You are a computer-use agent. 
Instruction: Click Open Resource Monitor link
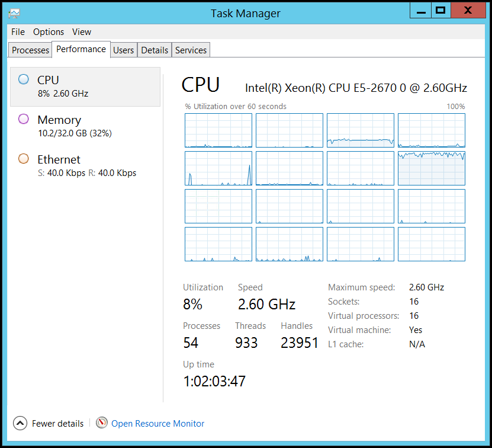pos(157,424)
